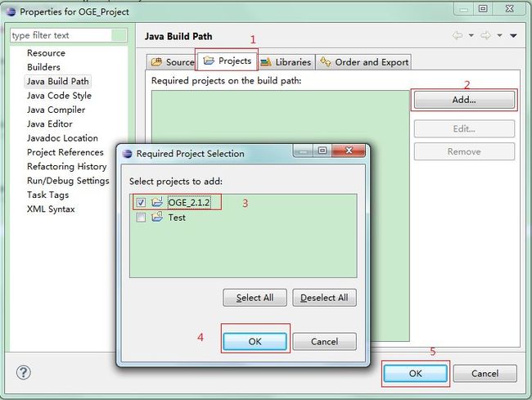532x400 pixels.
Task: Switch to the Source tab
Action: point(172,62)
